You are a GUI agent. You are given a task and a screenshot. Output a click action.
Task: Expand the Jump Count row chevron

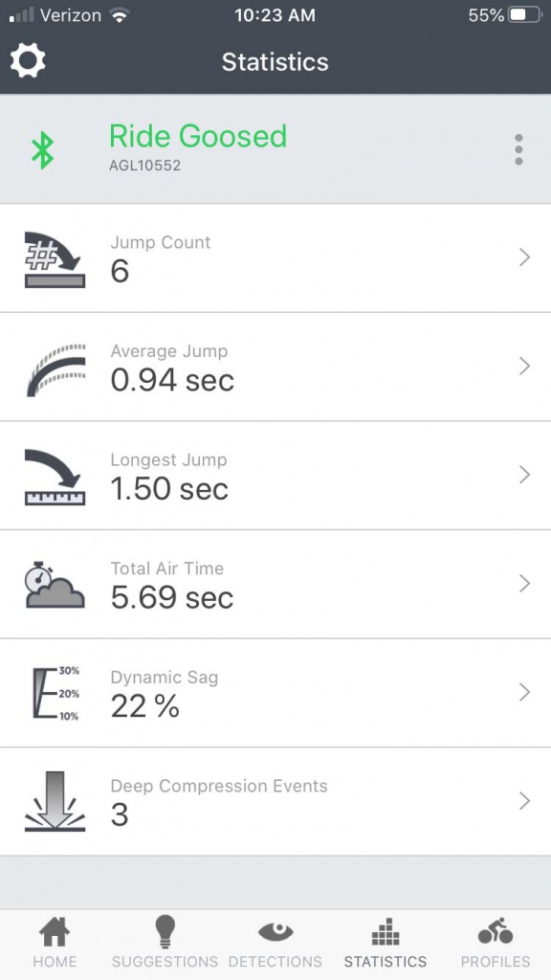point(524,256)
